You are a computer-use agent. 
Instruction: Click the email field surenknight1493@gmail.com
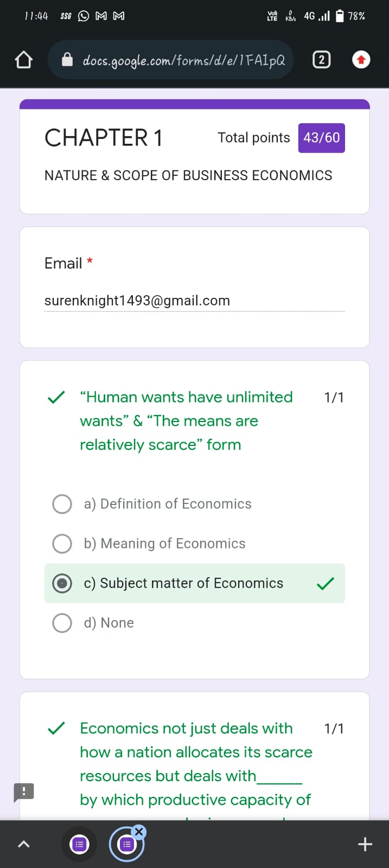point(137,301)
